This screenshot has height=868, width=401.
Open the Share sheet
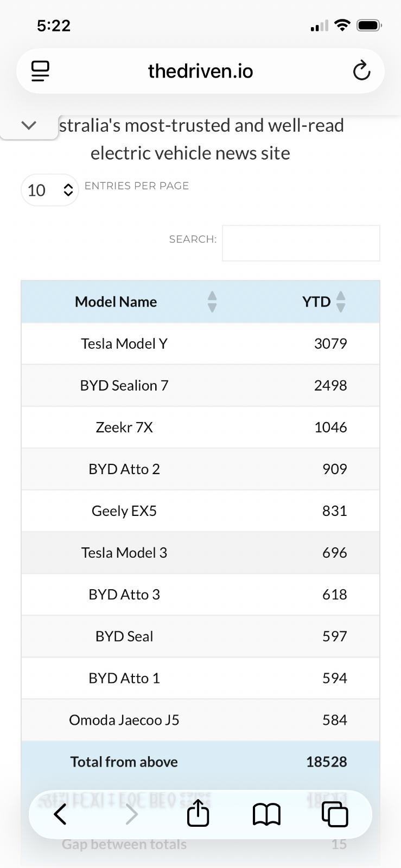pyautogui.click(x=198, y=814)
